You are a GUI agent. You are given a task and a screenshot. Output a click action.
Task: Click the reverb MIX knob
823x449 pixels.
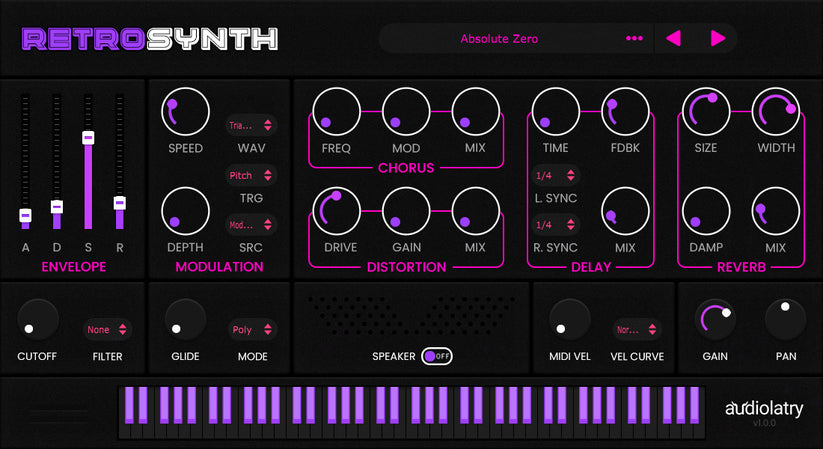[776, 211]
